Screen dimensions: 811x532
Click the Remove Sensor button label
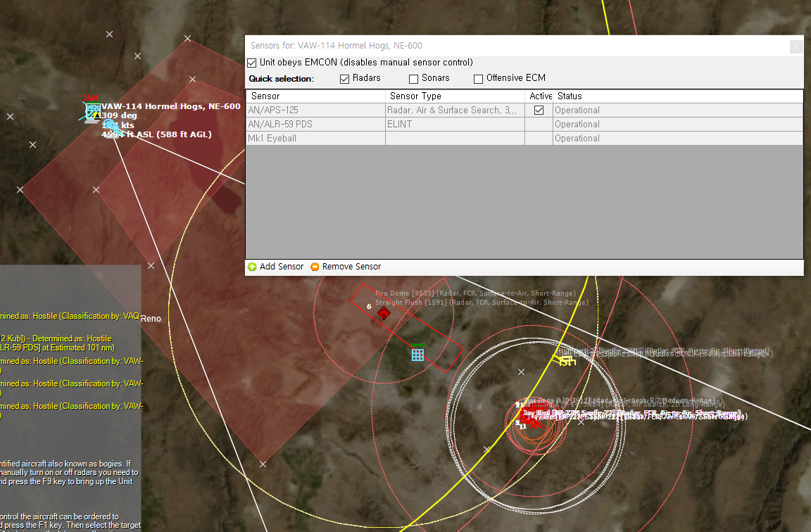pyautogui.click(x=351, y=266)
